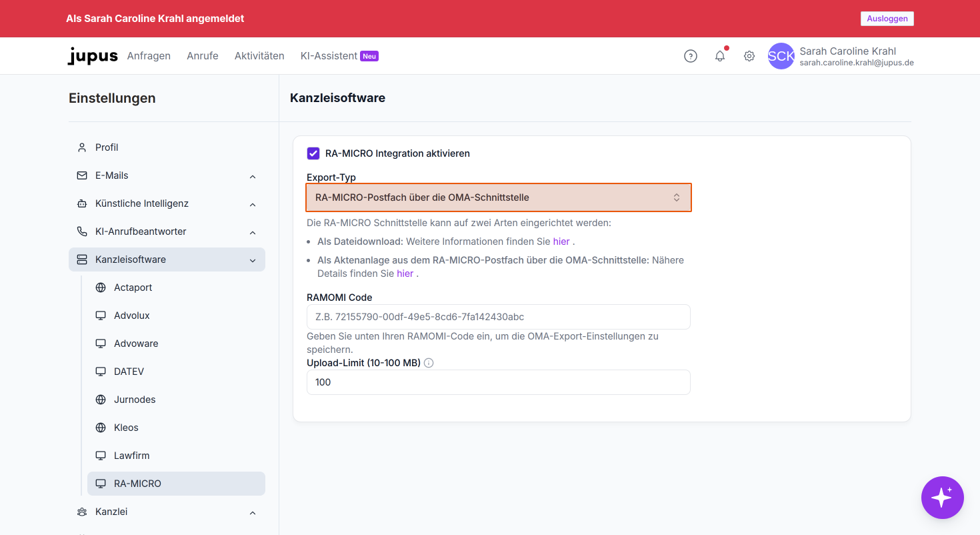The height and width of the screenshot is (535, 980).
Task: Select RA-MICRO in the sidebar
Action: [x=176, y=484]
